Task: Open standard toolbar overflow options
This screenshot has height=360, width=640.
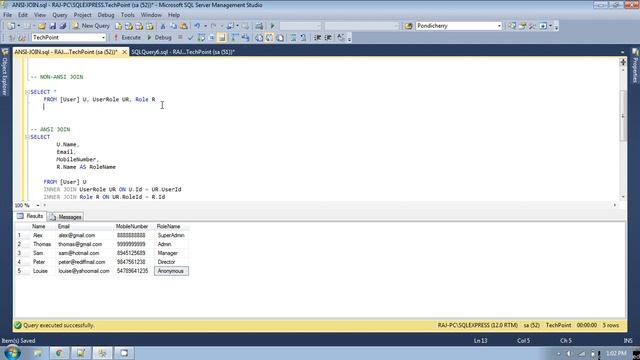Action: click(556, 27)
